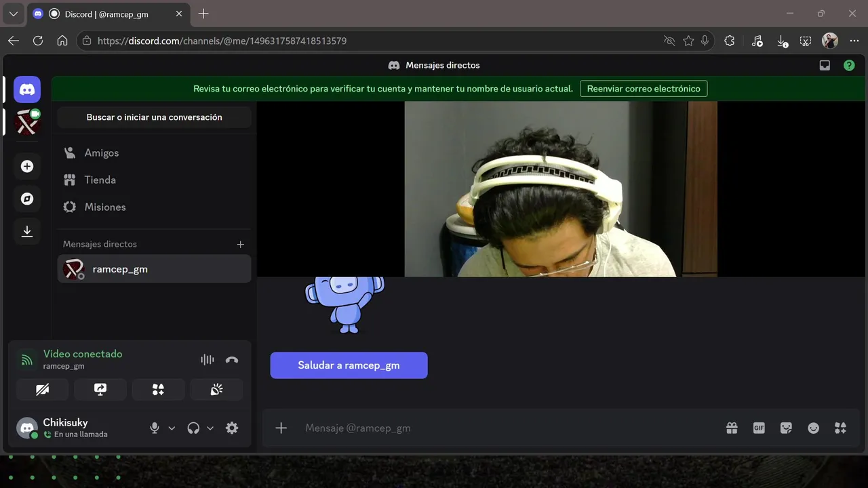Viewport: 868px width, 488px height.
Task: Open Discord help question mark icon
Action: (x=849, y=66)
